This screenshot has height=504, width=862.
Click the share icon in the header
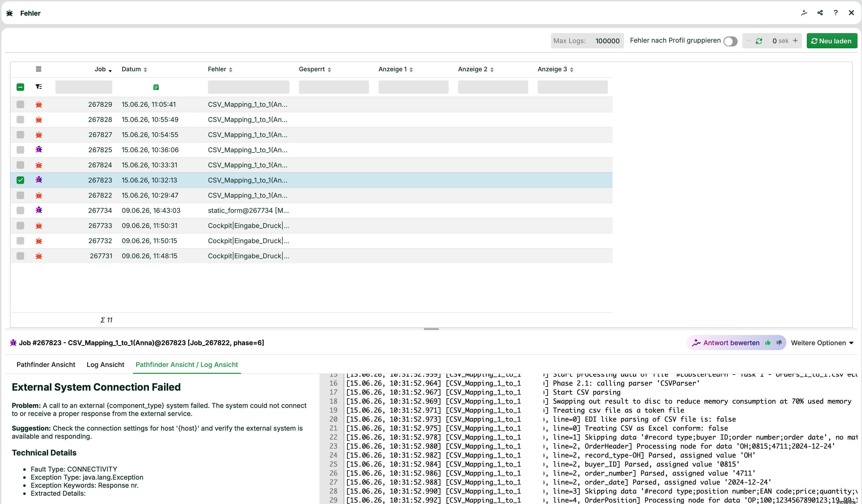(x=820, y=13)
